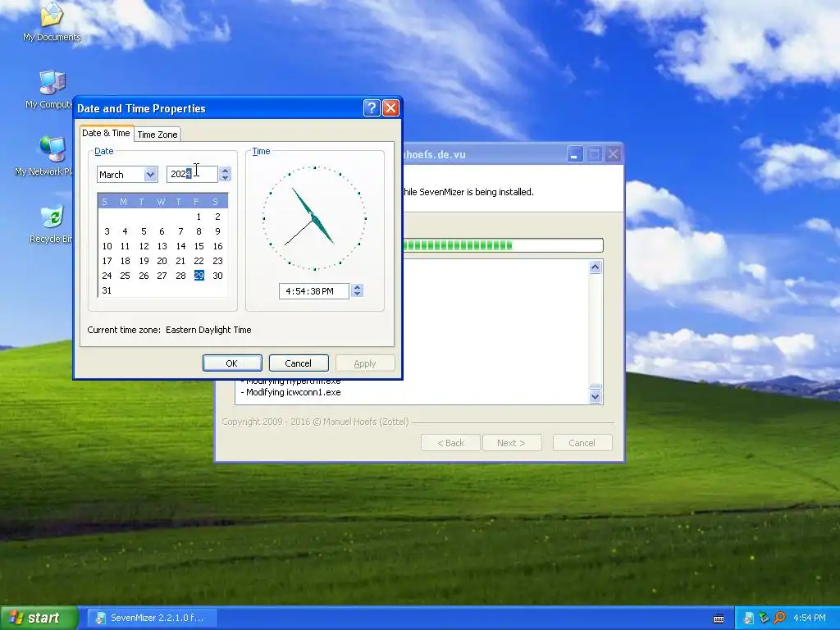Click the SevenMizer installation progress bar
The height and width of the screenshot is (630, 840).
pyautogui.click(x=503, y=245)
